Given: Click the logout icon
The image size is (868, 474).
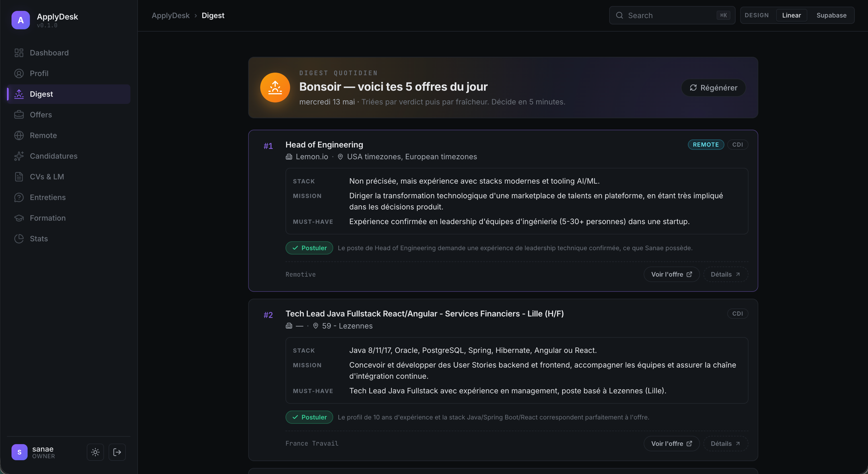Looking at the screenshot, I should pyautogui.click(x=117, y=452).
